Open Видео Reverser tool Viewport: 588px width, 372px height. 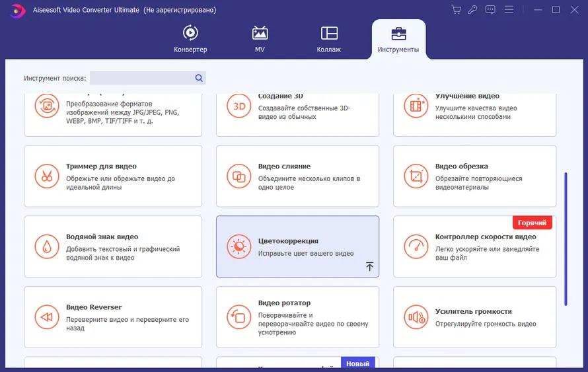113,317
